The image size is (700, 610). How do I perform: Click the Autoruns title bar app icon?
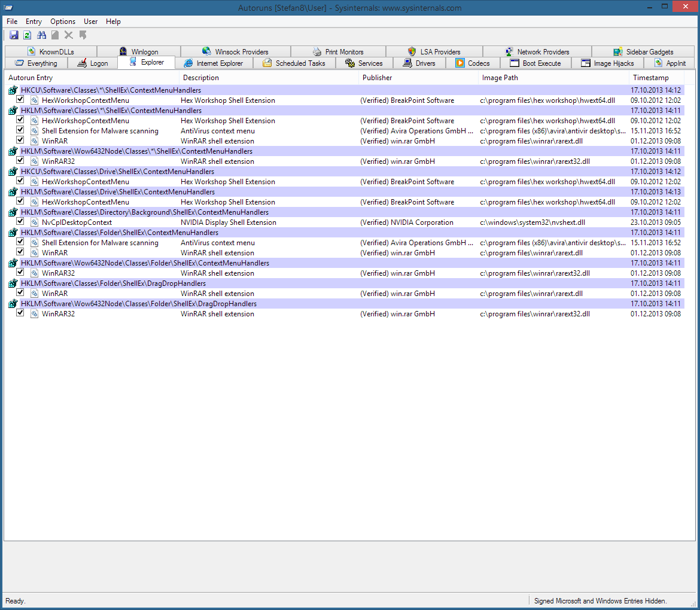coord(8,8)
